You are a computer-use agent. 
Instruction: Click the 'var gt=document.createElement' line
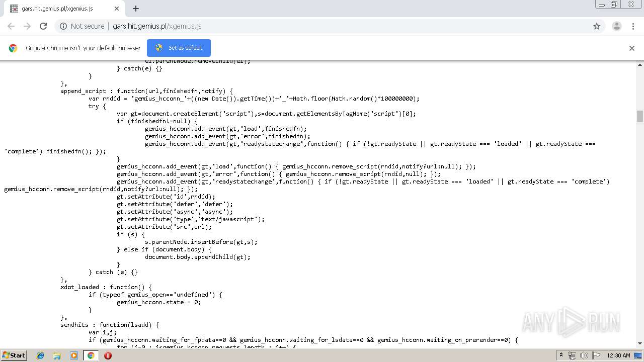click(266, 114)
